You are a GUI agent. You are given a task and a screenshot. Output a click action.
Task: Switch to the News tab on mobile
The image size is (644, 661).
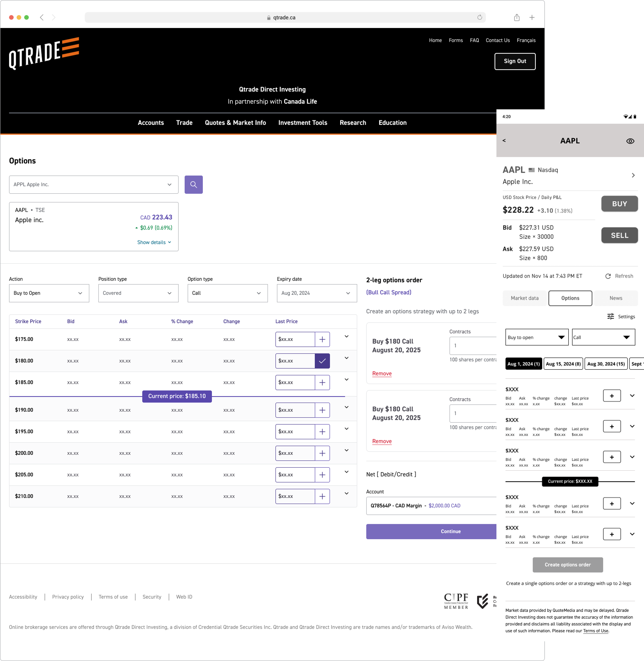616,298
